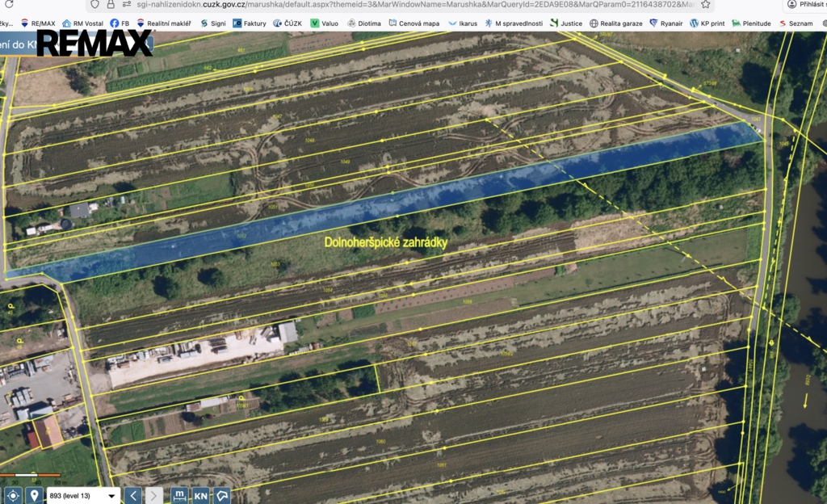Go forward to next map view
The image size is (827, 504).
coord(153,496)
